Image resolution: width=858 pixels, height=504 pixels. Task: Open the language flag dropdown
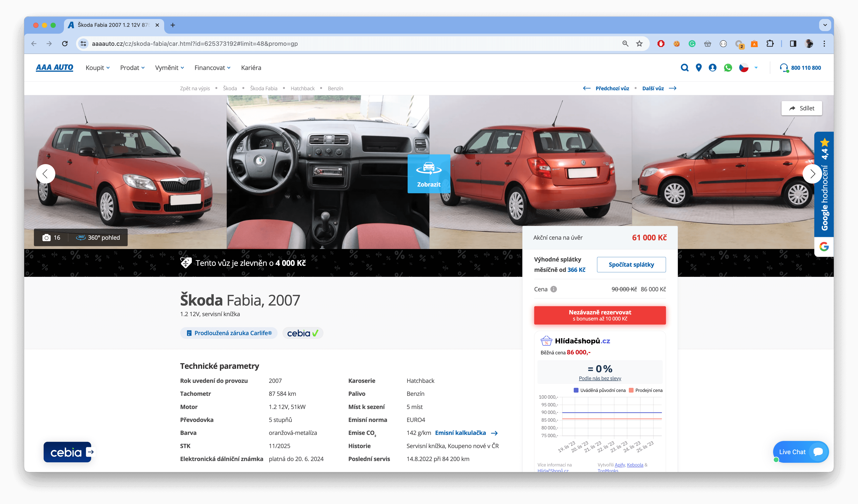(x=748, y=68)
